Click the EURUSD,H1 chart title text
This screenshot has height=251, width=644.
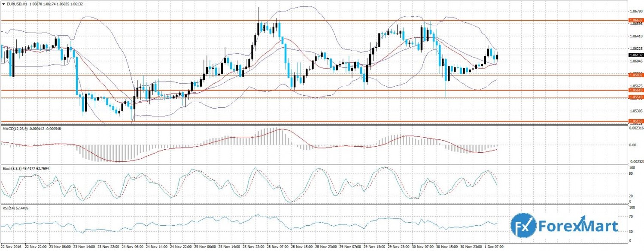point(17,4)
